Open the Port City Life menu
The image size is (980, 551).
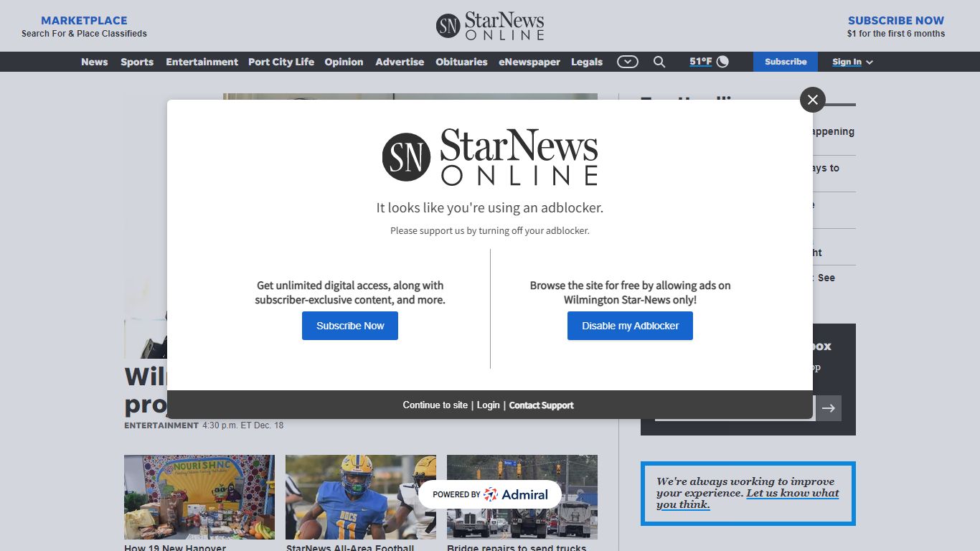[281, 62]
